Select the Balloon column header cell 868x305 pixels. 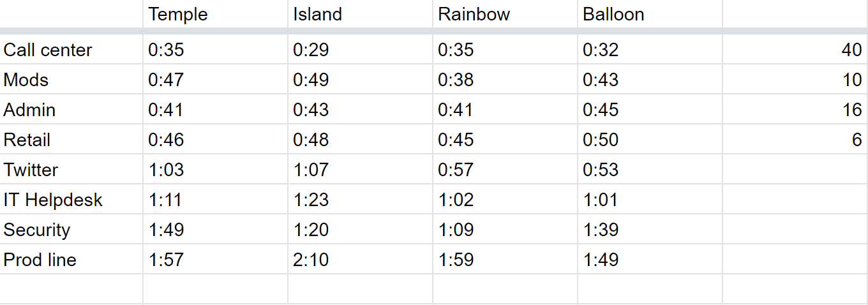click(x=650, y=14)
